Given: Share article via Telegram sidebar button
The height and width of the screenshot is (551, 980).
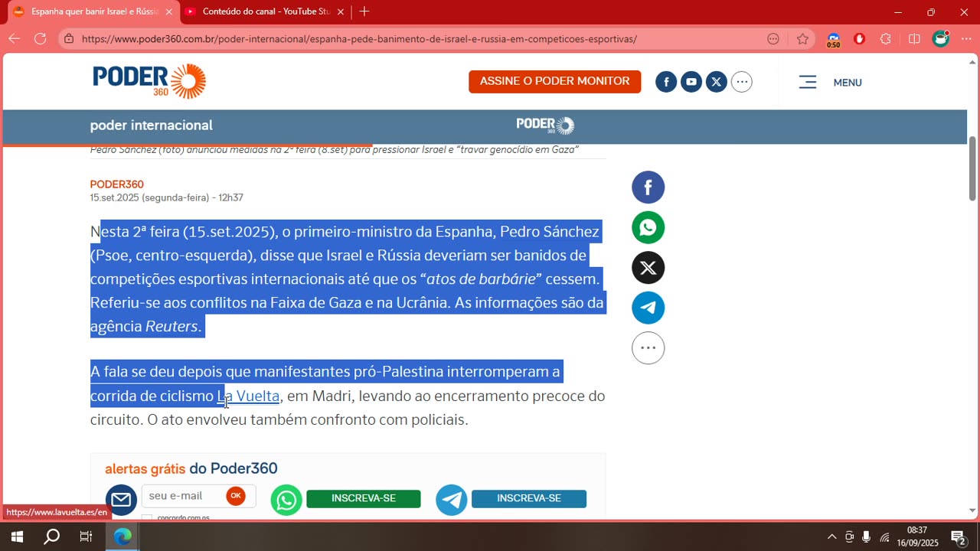Looking at the screenshot, I should tap(648, 308).
